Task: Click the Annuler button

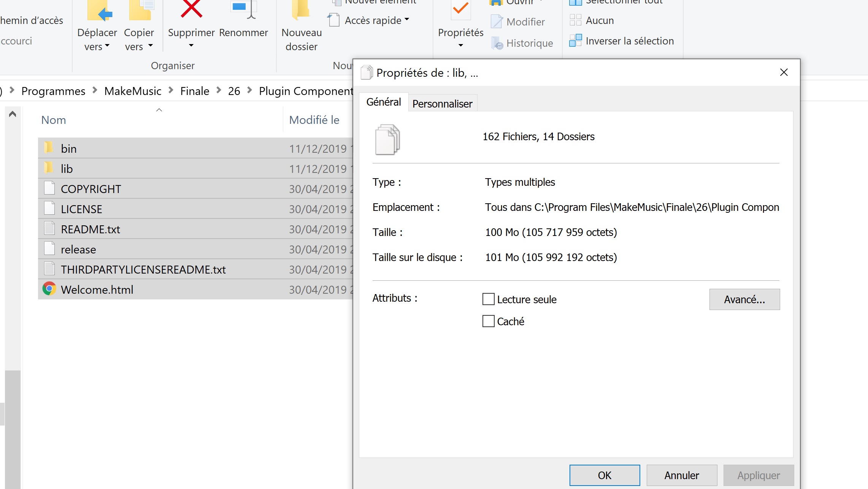Action: 681,475
